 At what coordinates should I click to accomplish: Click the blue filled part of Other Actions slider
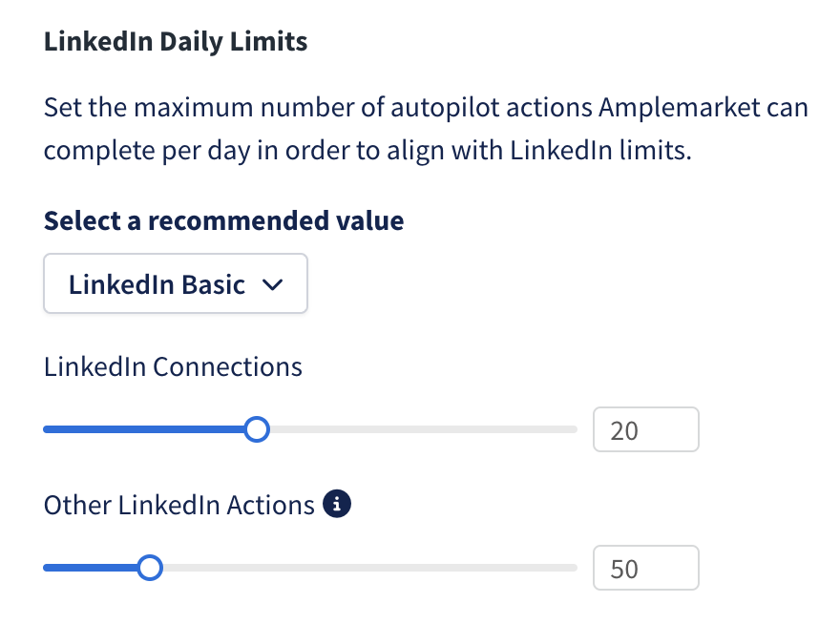(90, 568)
